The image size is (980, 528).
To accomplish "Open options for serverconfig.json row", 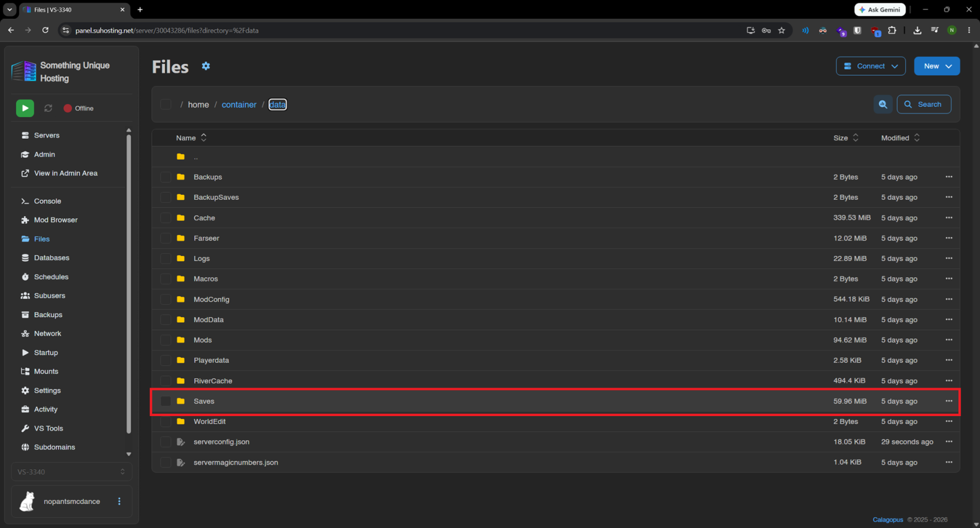I will [x=949, y=442].
